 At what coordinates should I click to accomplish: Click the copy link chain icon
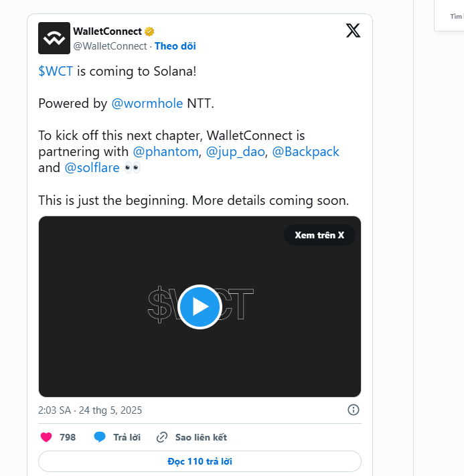162,437
